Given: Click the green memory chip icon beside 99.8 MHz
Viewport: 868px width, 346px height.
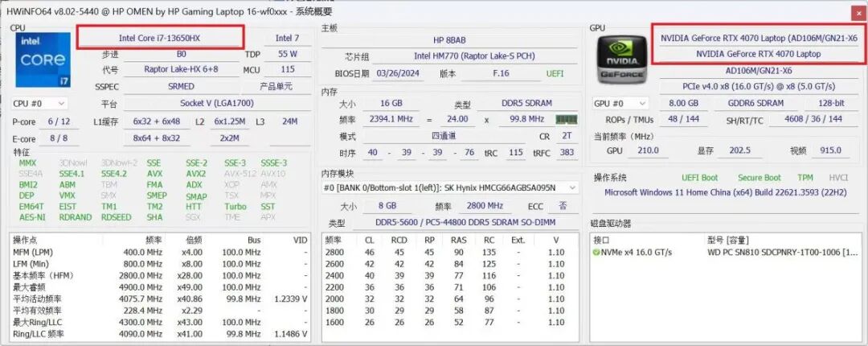Looking at the screenshot, I should pyautogui.click(x=567, y=119).
